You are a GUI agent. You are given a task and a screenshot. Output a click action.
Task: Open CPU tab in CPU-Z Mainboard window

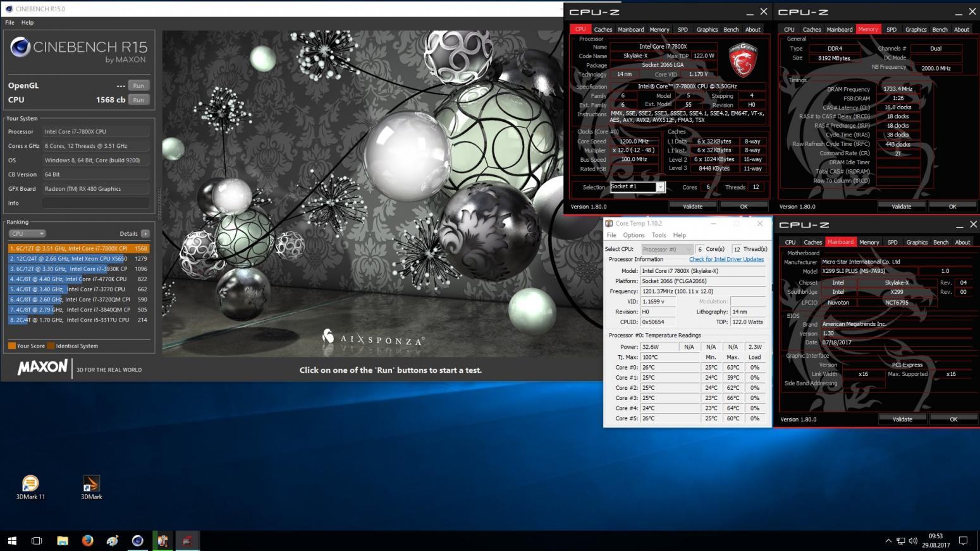[x=790, y=242]
